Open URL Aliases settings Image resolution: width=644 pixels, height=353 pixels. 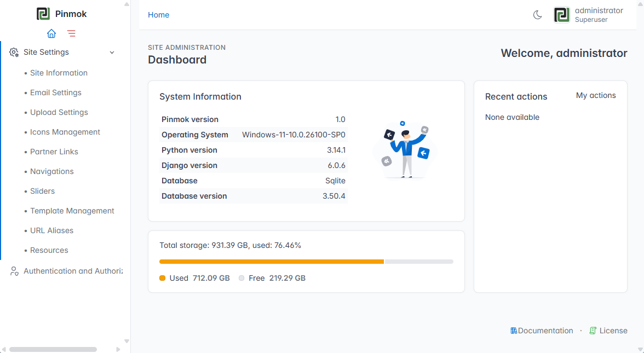[x=51, y=231]
